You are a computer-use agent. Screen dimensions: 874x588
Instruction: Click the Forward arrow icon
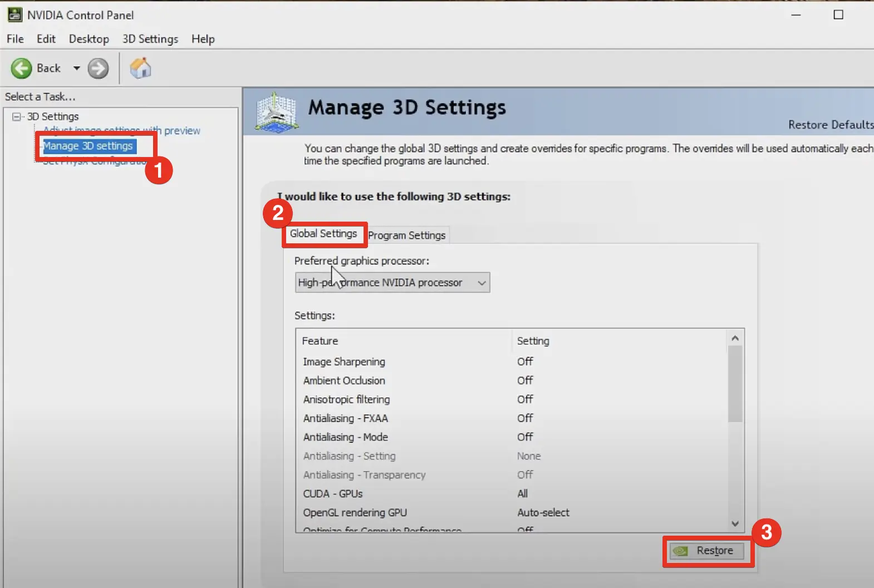coord(98,68)
